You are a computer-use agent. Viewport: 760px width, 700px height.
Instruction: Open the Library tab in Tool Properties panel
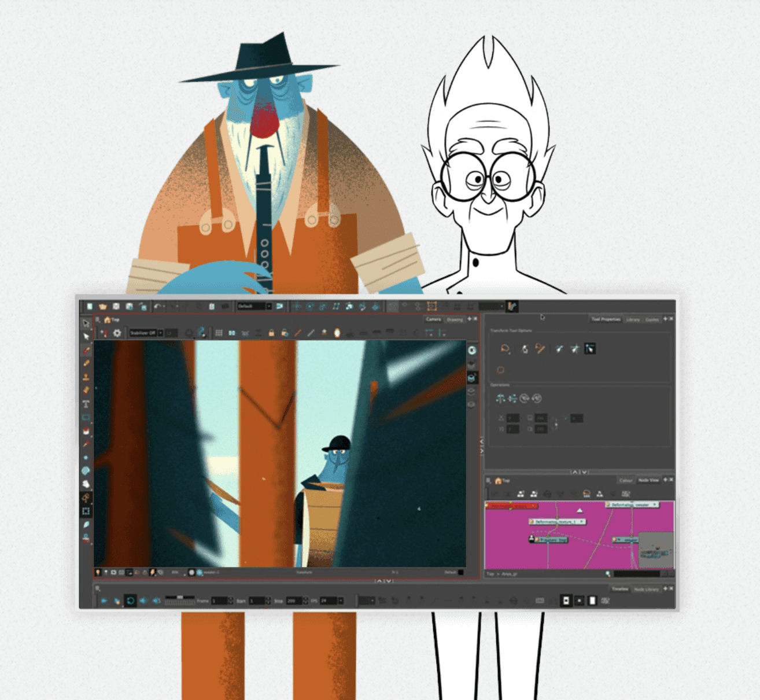click(633, 319)
